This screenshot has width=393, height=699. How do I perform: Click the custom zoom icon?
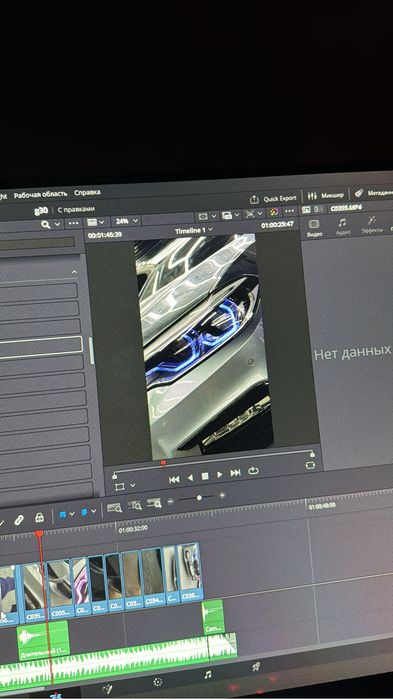coord(154,503)
